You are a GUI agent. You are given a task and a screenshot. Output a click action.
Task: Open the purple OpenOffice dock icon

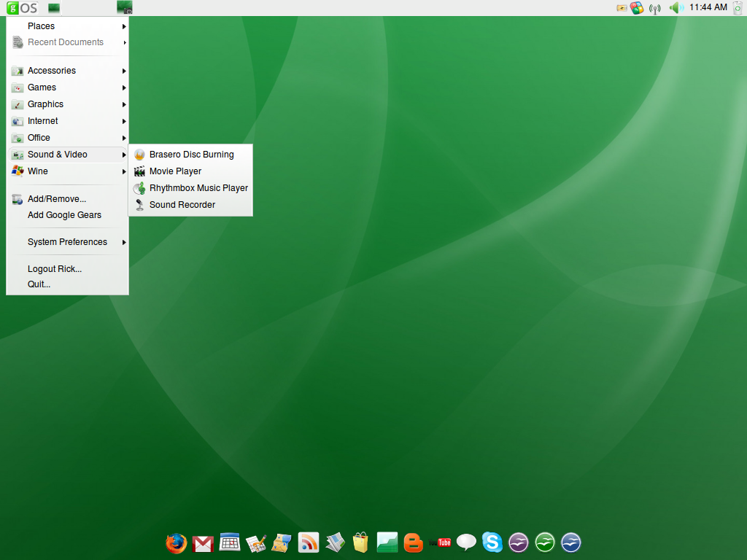click(x=519, y=542)
